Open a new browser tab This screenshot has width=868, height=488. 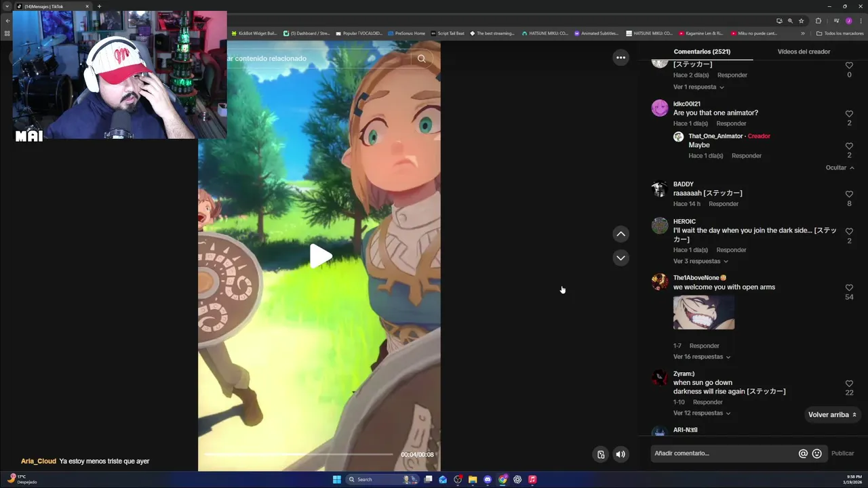(x=99, y=6)
